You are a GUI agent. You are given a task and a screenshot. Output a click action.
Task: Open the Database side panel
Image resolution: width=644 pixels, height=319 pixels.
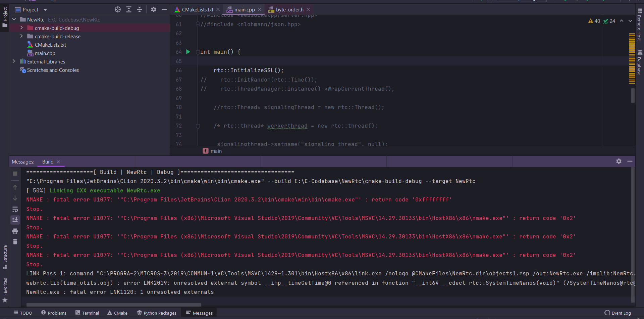(x=640, y=63)
